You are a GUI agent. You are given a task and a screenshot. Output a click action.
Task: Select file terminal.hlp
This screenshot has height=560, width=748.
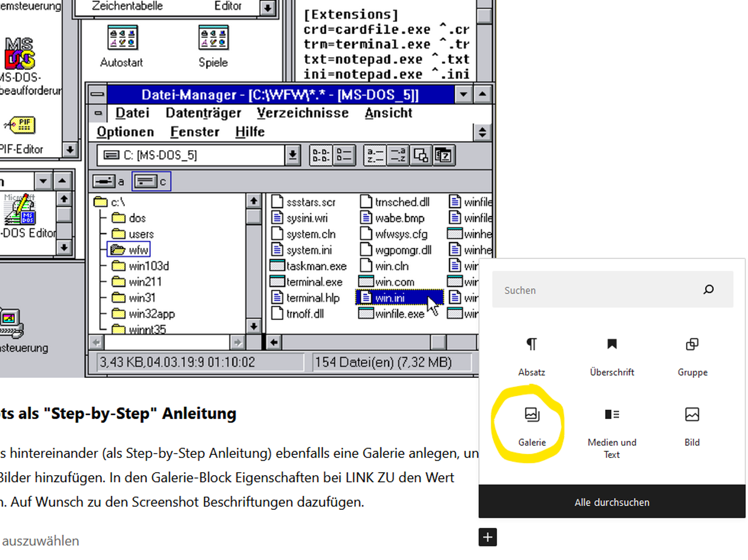click(x=306, y=298)
